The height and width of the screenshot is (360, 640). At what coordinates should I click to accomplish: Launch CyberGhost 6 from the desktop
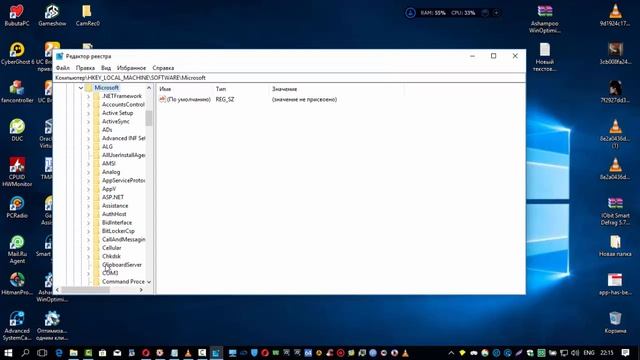[x=17, y=53]
